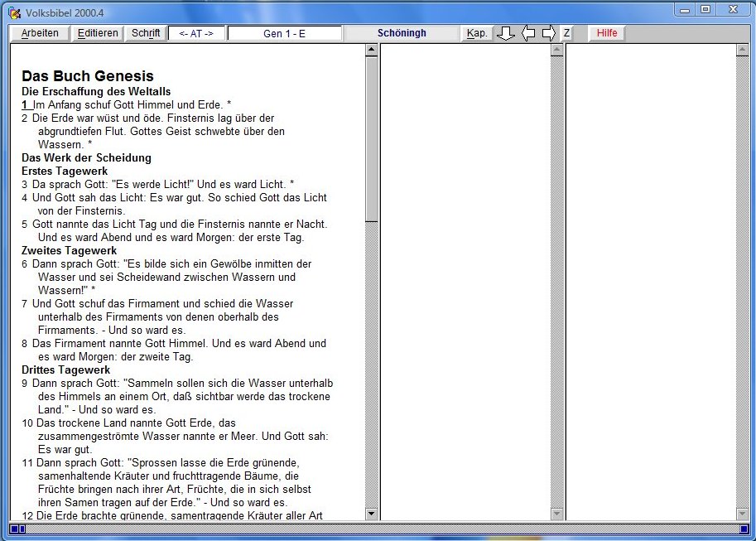Select verse 7 'Und Gott schuf das Firmament'
This screenshot has width=756, height=541.
157,316
